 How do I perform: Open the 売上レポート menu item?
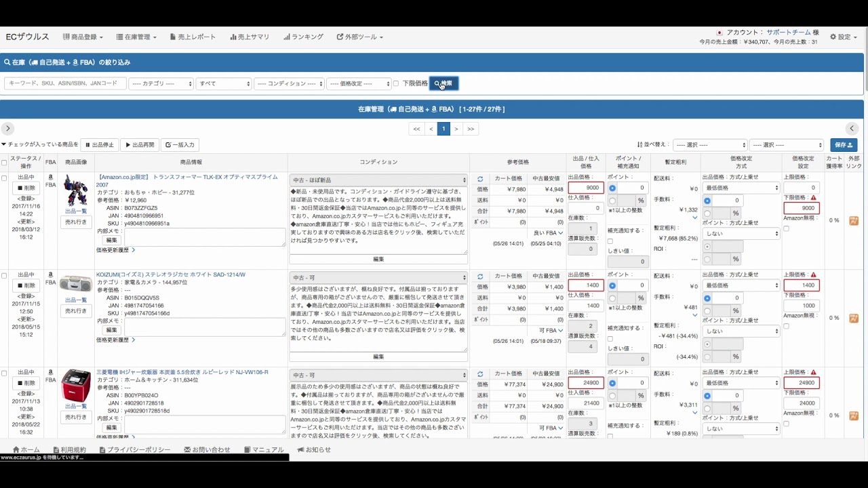193,37
